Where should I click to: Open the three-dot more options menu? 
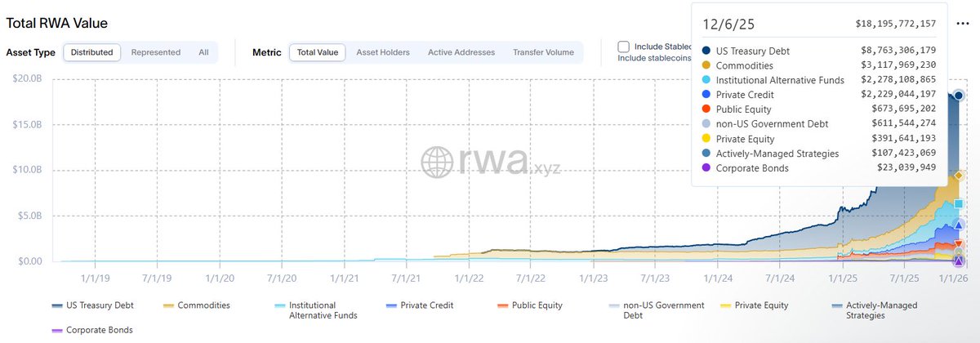[x=962, y=23]
